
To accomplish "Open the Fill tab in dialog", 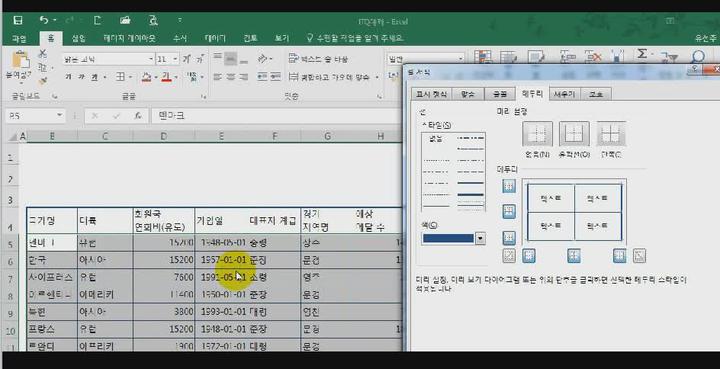I will (x=564, y=94).
